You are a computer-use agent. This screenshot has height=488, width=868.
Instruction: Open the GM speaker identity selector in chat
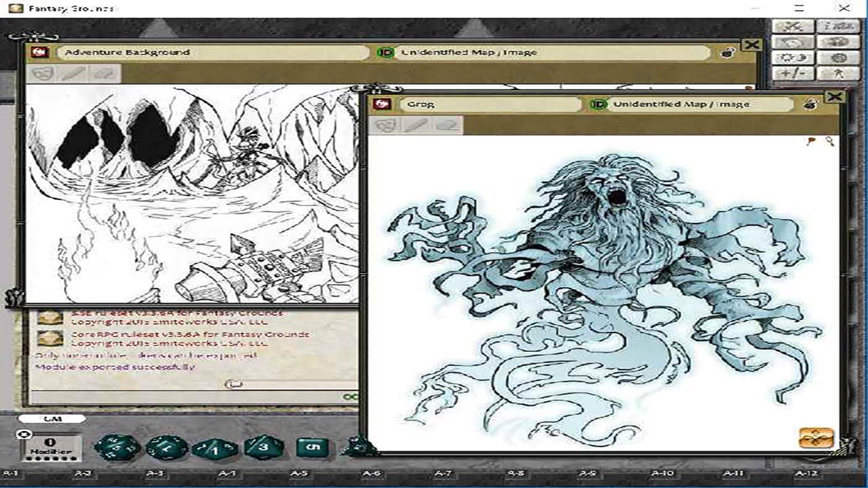point(54,418)
